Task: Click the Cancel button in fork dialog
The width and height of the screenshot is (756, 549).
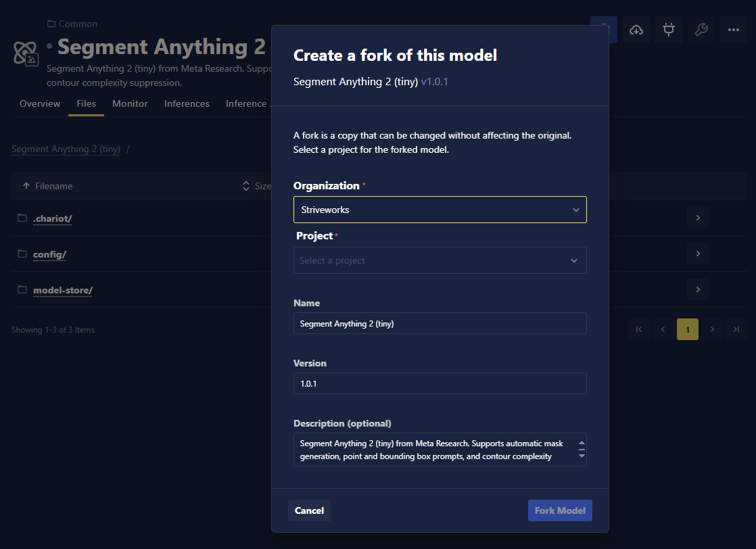Action: click(309, 510)
